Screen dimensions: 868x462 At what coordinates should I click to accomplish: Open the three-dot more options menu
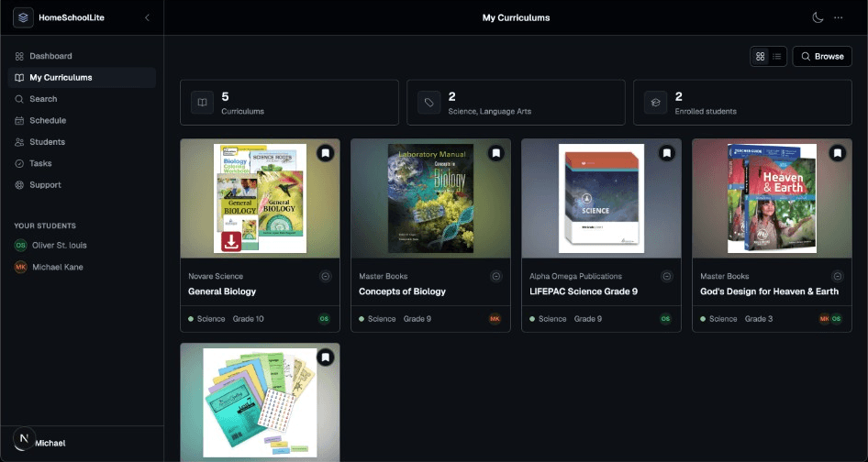click(x=839, y=17)
